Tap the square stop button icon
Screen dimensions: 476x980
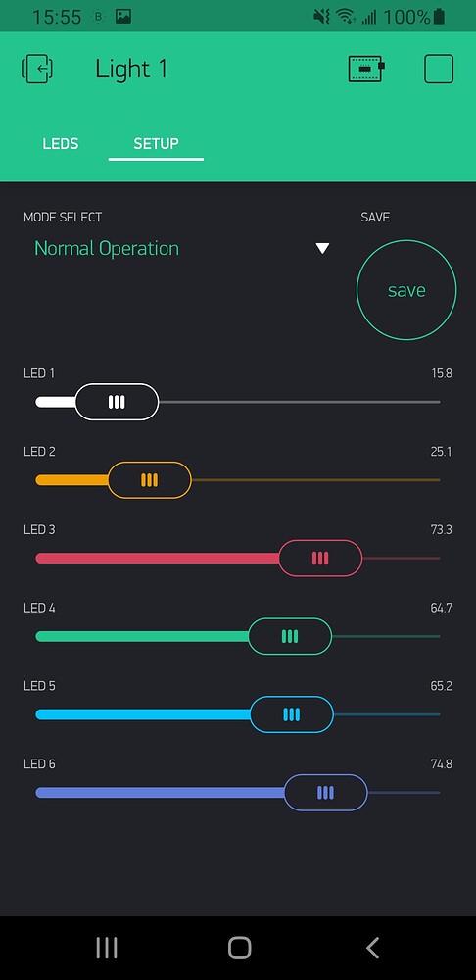(x=439, y=69)
